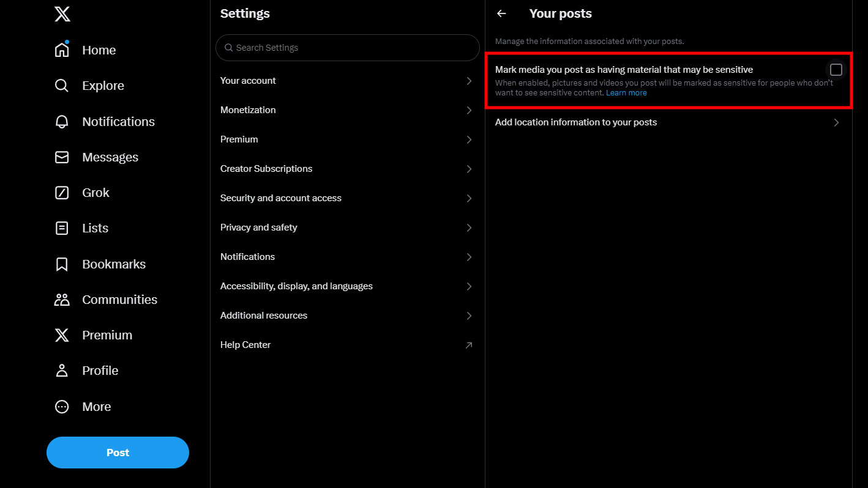Click the X logo icon
The width and height of the screenshot is (868, 488).
tap(62, 13)
